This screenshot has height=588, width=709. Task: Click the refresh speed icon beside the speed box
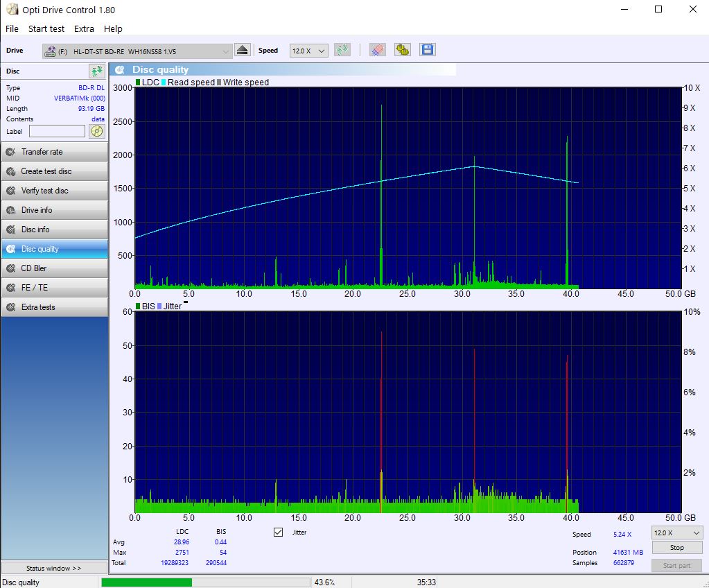pyautogui.click(x=342, y=50)
